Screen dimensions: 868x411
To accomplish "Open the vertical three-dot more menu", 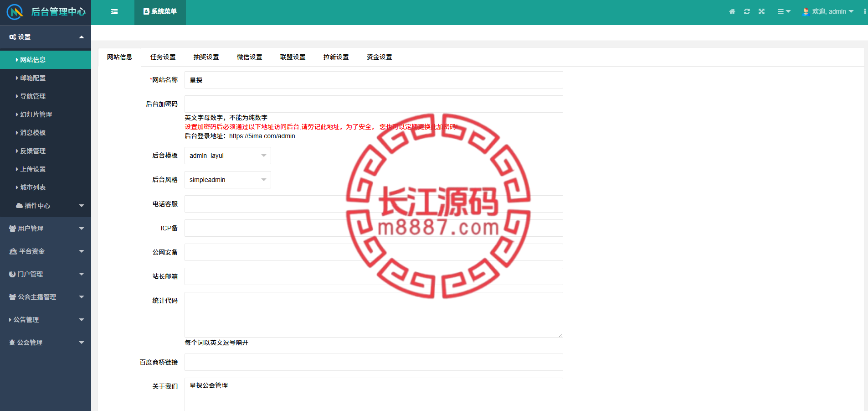I will click(x=864, y=12).
